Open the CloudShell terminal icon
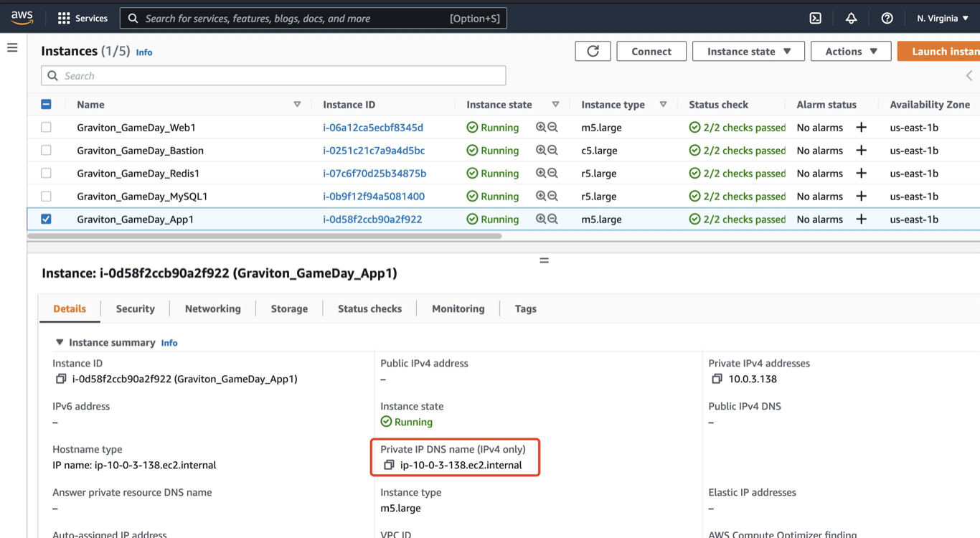Screen dimensions: 980x538 815,18
